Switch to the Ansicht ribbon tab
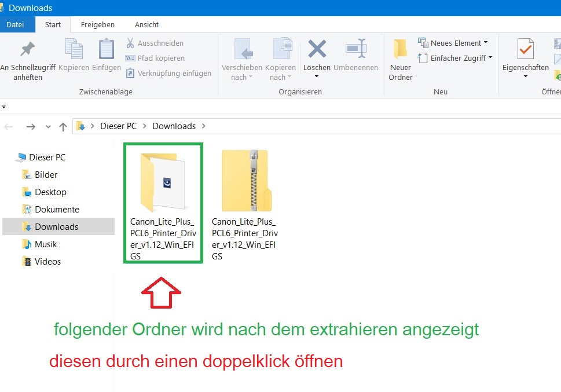Image resolution: width=561 pixels, height=392 pixels. [146, 24]
